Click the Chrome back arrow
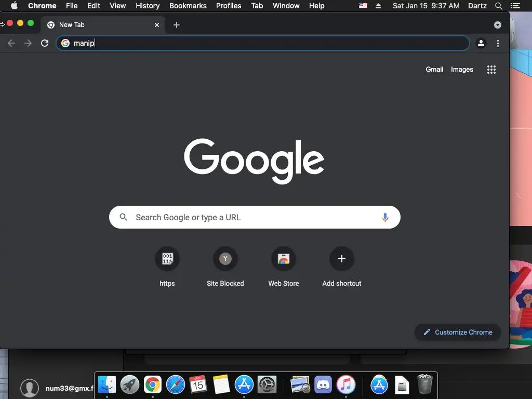 point(11,43)
